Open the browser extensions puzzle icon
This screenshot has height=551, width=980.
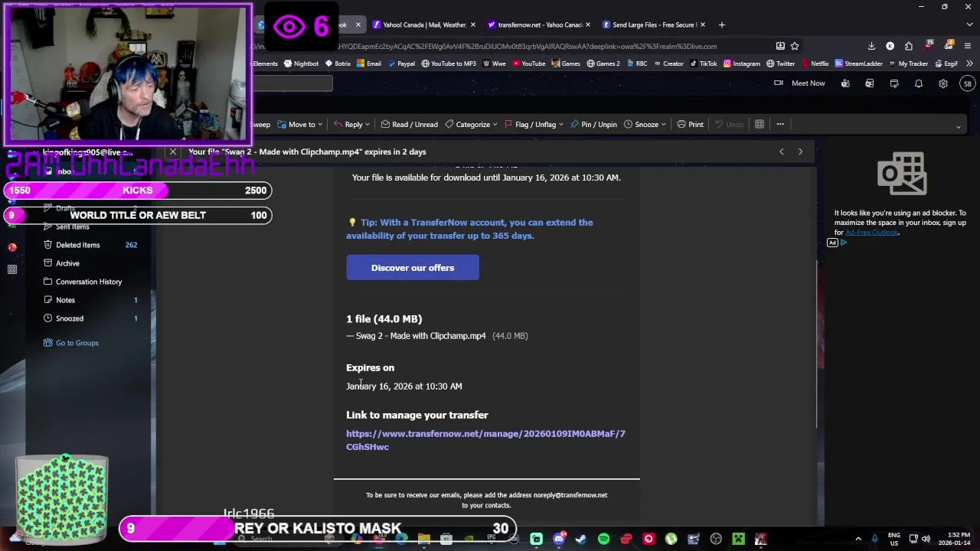click(x=908, y=46)
